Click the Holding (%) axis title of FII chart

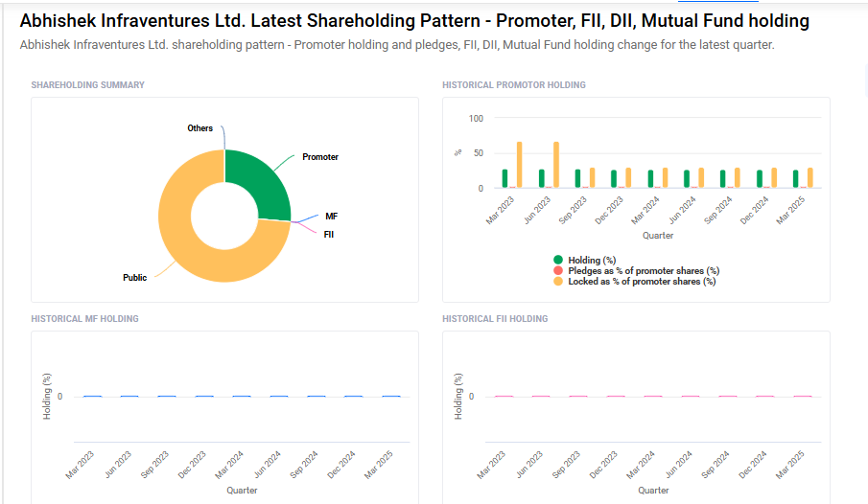[458, 396]
